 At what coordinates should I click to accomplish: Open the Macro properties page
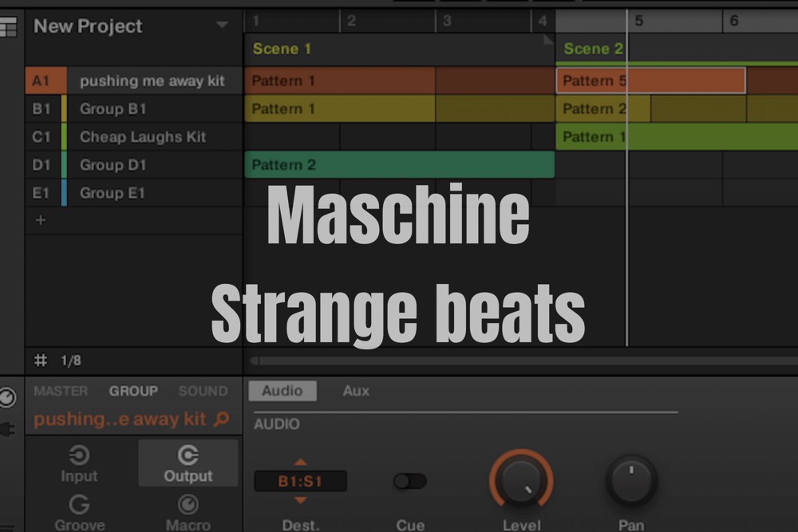[x=188, y=511]
